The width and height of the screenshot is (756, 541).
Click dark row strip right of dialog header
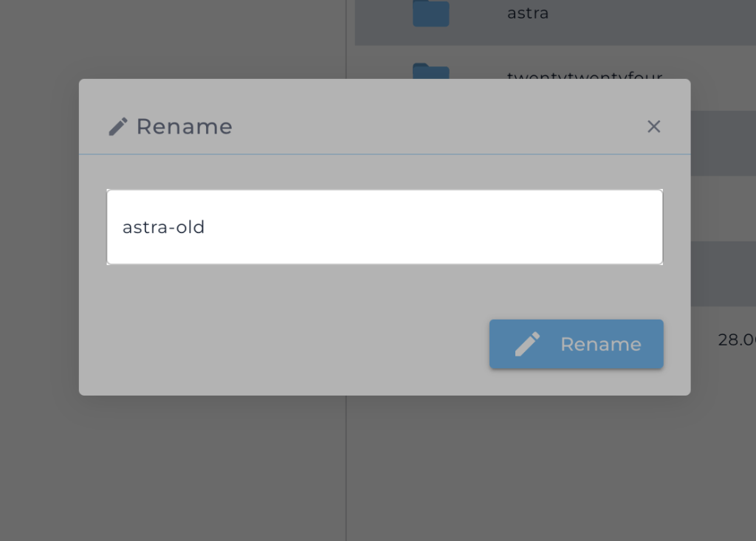tap(724, 143)
